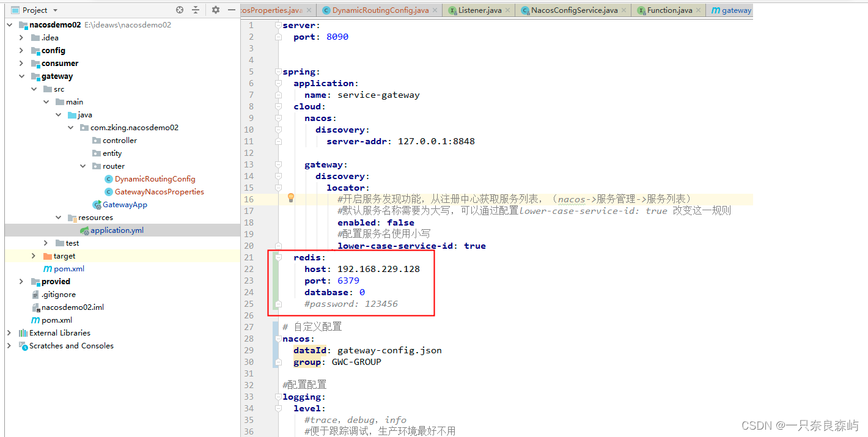Image resolution: width=868 pixels, height=437 pixels.
Task: Close the Listener.java tab
Action: 509,10
